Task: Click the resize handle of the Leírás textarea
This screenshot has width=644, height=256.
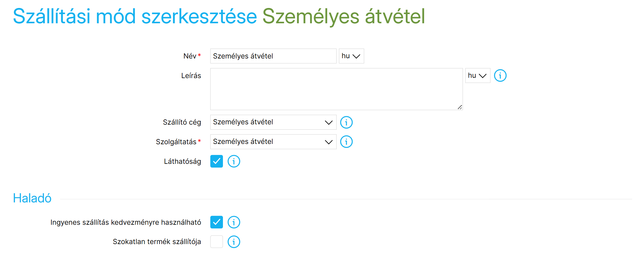Action: click(x=460, y=107)
